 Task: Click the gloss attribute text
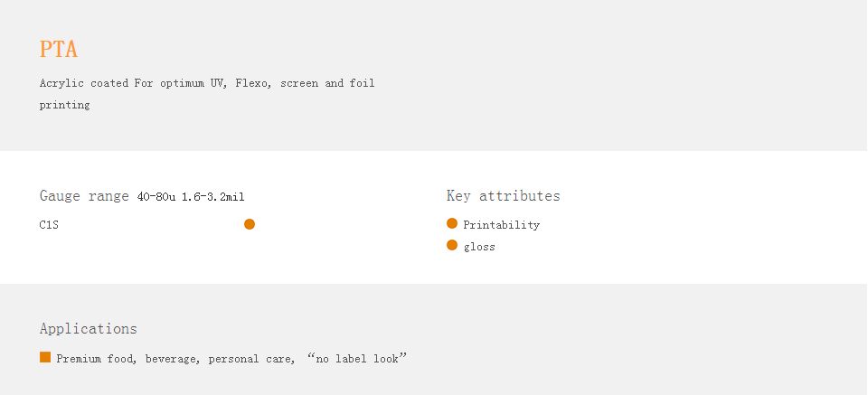click(479, 247)
